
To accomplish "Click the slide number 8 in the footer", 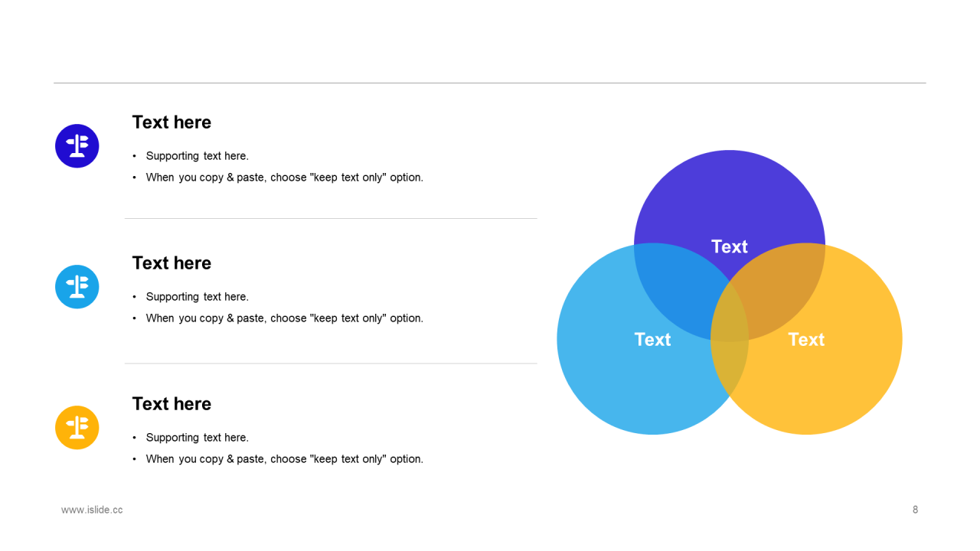I will tap(915, 510).
